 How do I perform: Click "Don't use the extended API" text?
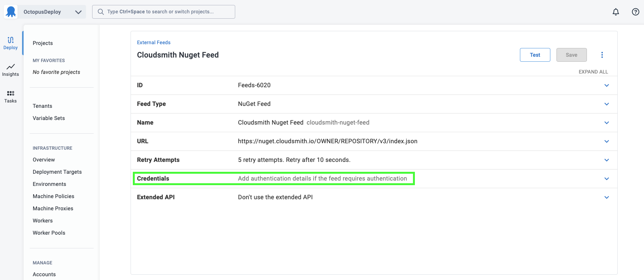[275, 197]
